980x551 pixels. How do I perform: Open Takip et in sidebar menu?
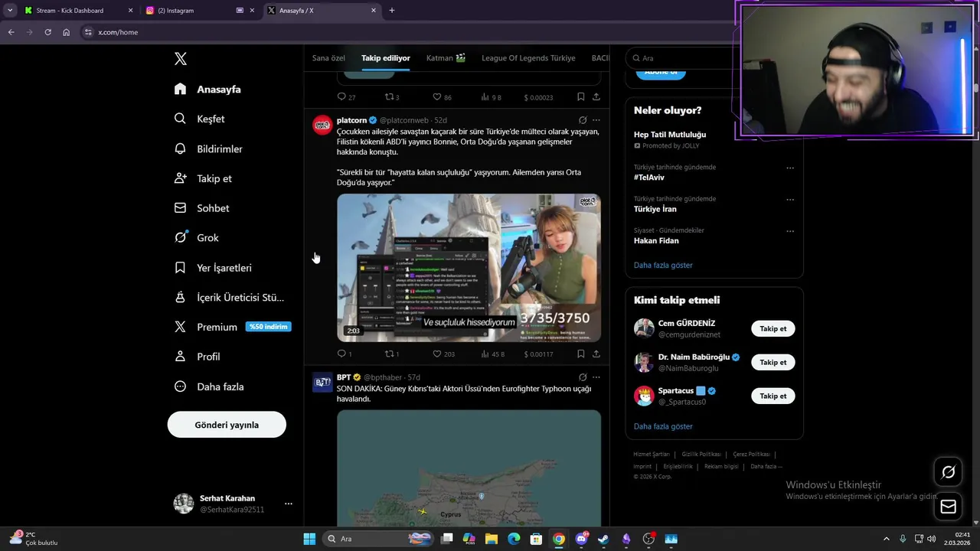point(203,178)
